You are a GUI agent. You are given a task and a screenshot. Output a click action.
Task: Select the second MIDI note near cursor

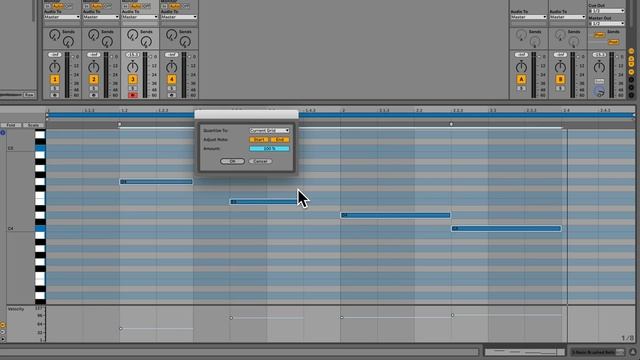tap(264, 202)
